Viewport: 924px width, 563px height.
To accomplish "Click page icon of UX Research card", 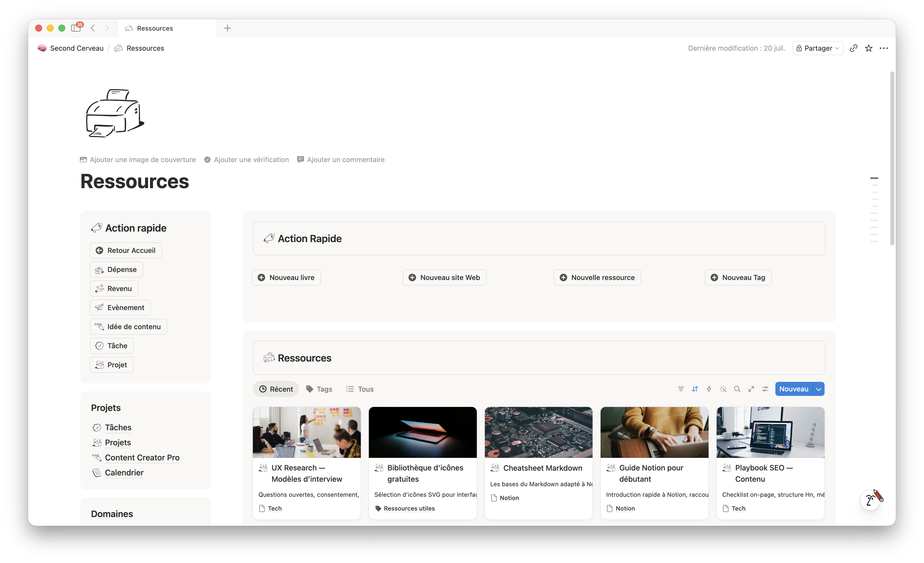I will coord(263,468).
